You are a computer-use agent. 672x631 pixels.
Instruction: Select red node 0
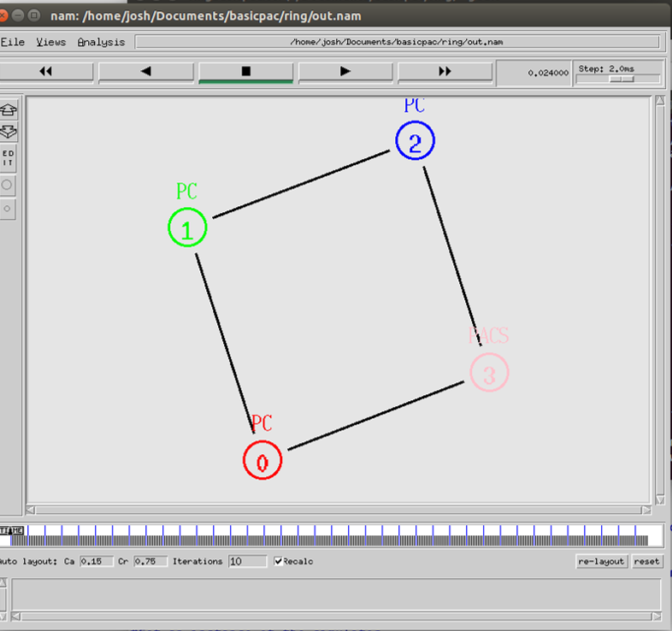pos(262,460)
